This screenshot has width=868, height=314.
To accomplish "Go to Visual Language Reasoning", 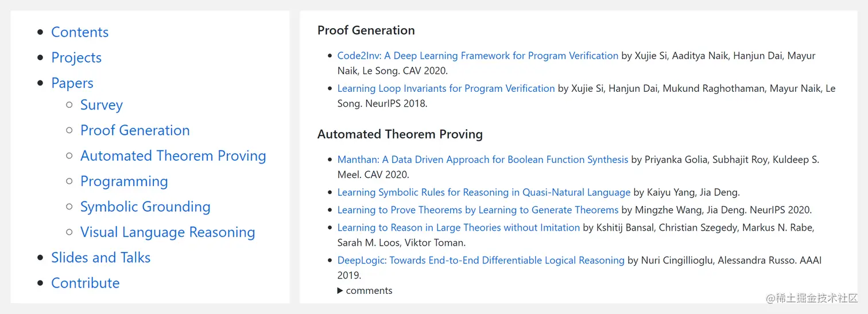I will click(x=168, y=232).
